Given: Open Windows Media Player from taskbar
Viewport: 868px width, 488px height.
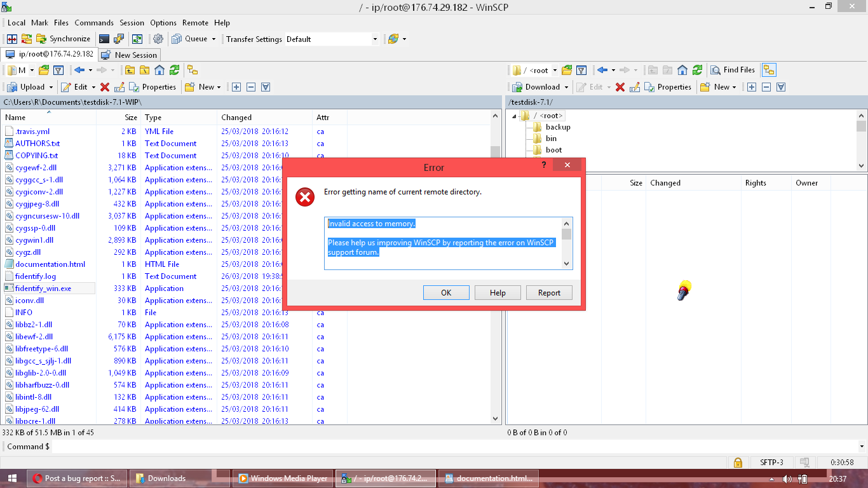Looking at the screenshot, I should (283, 478).
